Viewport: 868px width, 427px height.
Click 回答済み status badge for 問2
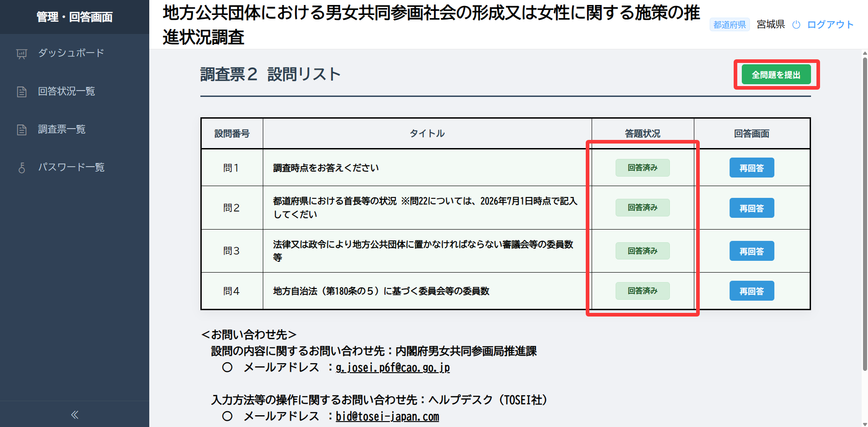point(642,207)
